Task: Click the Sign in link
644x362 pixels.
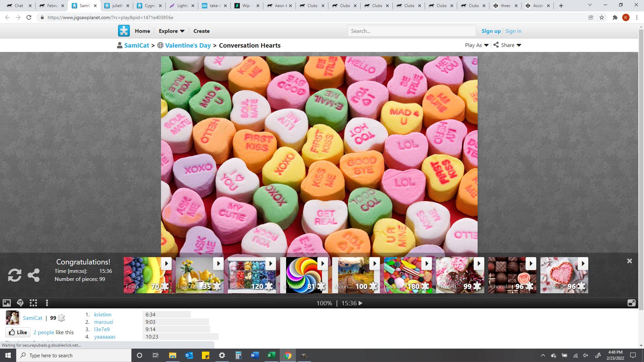Action: point(513,31)
